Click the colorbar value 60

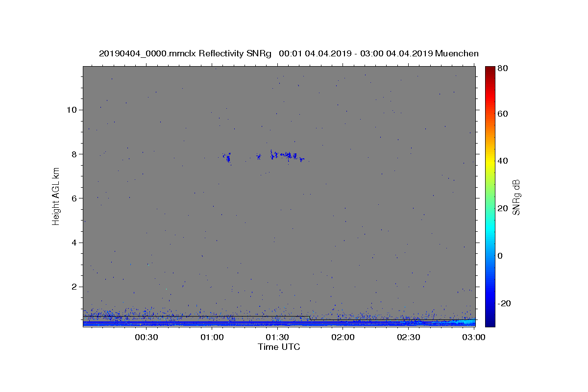click(502, 114)
